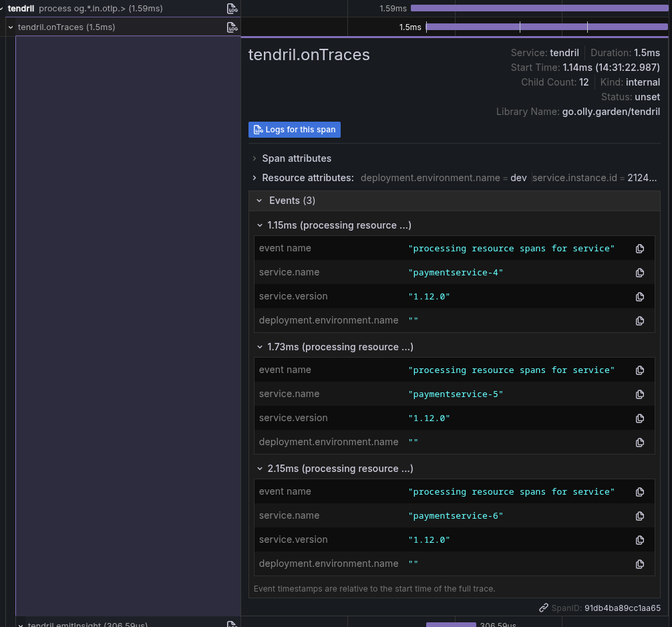Open logs icon for tendril process span row
Screen dimensions: 672x627
[x=232, y=9]
